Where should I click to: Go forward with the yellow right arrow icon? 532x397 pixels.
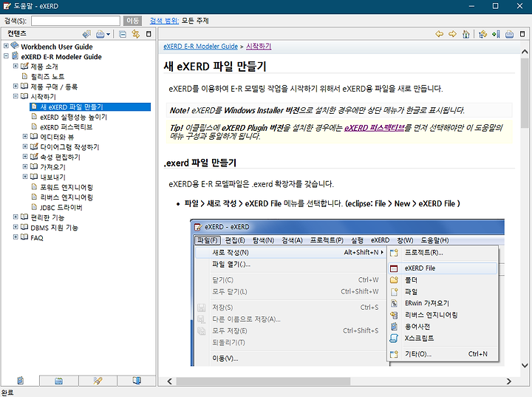point(453,34)
